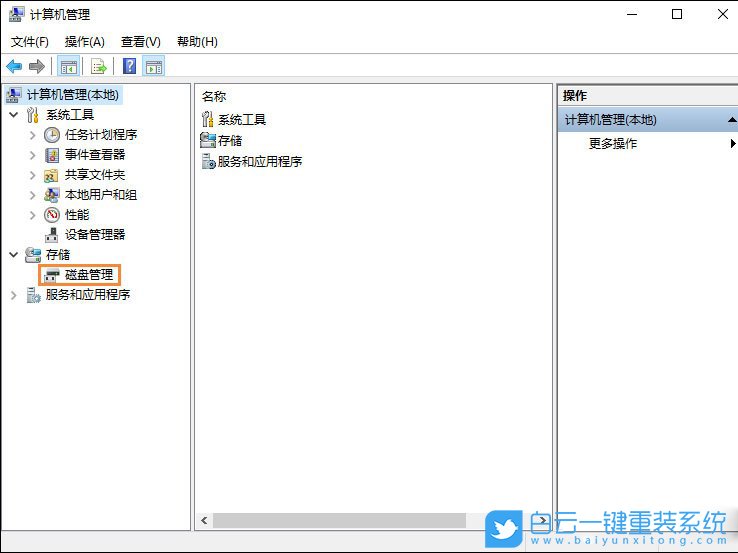Toggle the show/hide action pane icon

(x=154, y=66)
